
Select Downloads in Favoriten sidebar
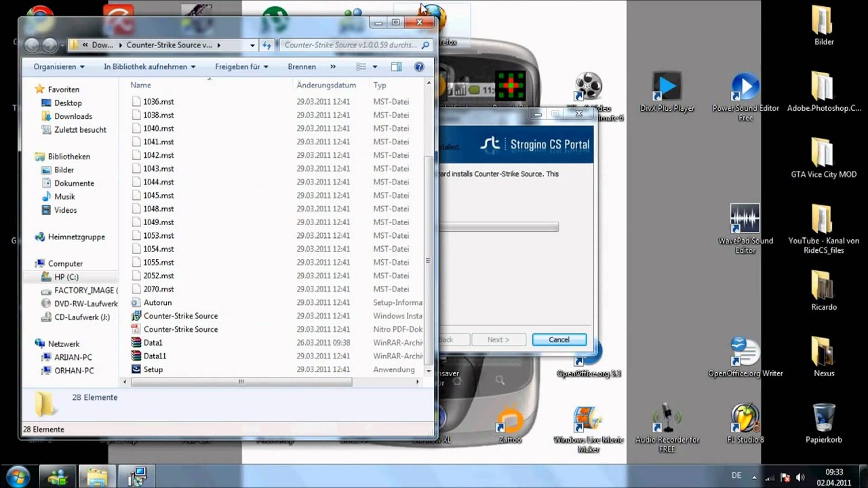tap(73, 116)
